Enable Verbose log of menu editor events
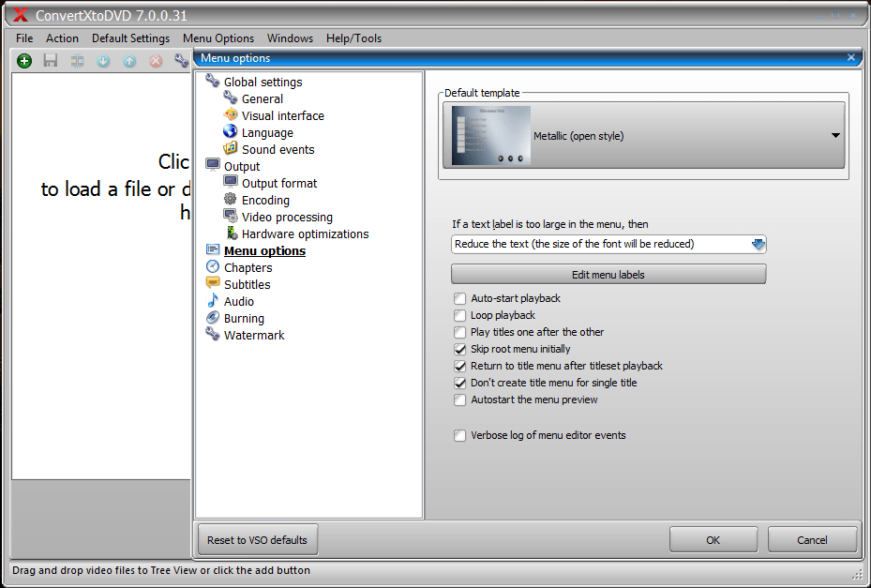The image size is (871, 588). (x=460, y=436)
